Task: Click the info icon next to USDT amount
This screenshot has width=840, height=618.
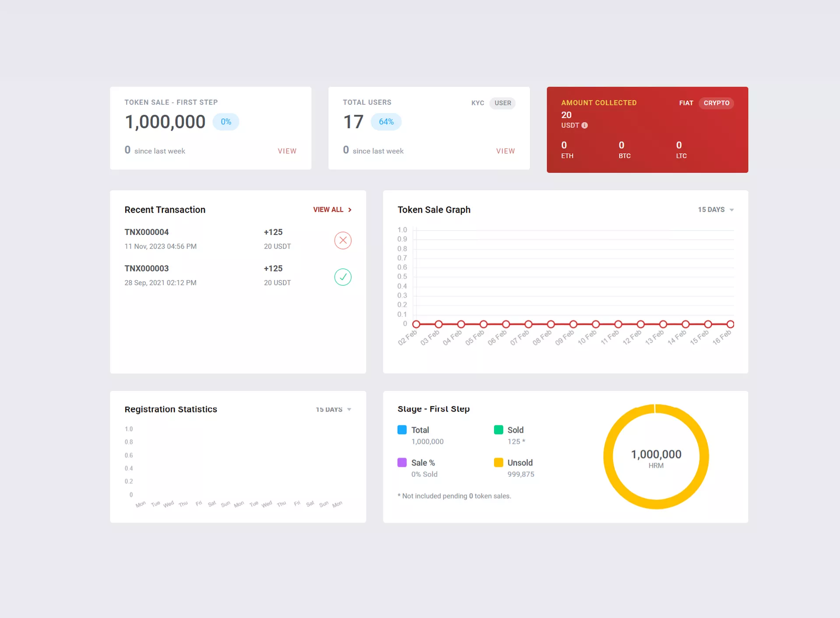Action: 584,125
